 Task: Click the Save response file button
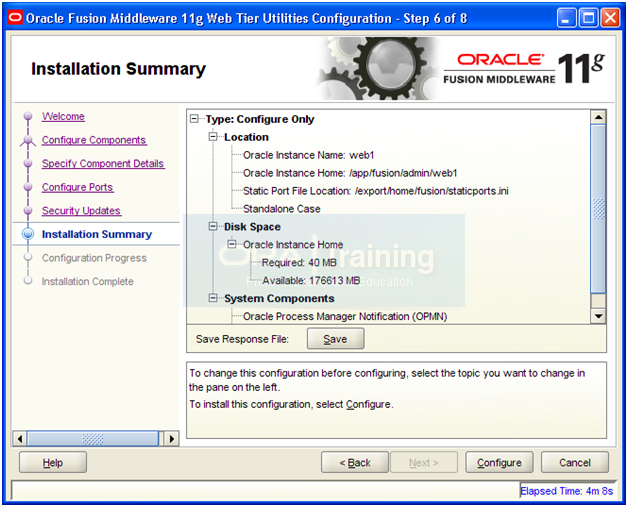(336, 339)
